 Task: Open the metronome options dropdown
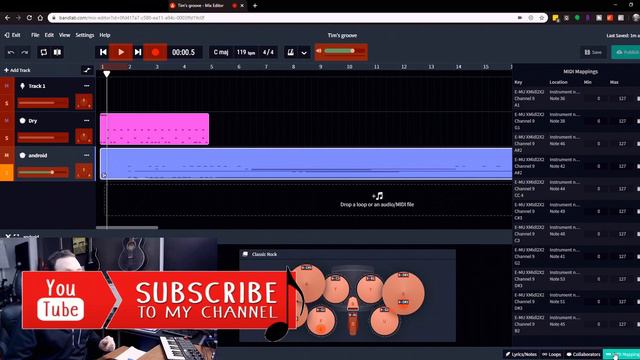pyautogui.click(x=304, y=52)
